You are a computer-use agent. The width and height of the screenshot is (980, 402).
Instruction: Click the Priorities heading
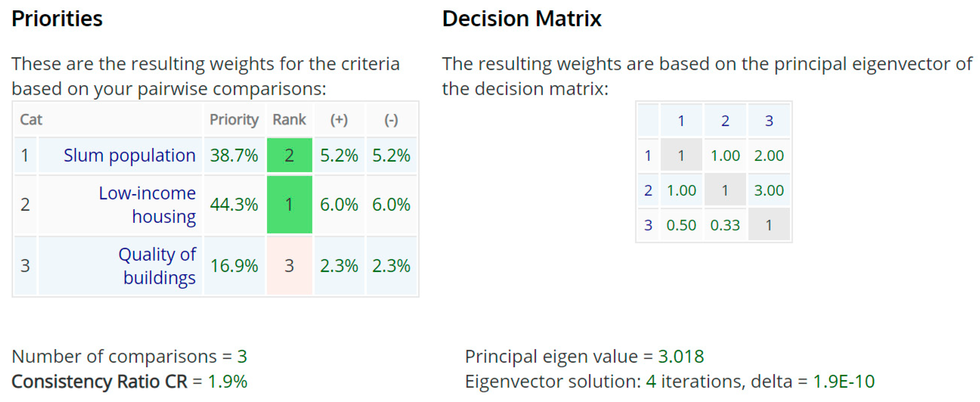pyautogui.click(x=57, y=18)
